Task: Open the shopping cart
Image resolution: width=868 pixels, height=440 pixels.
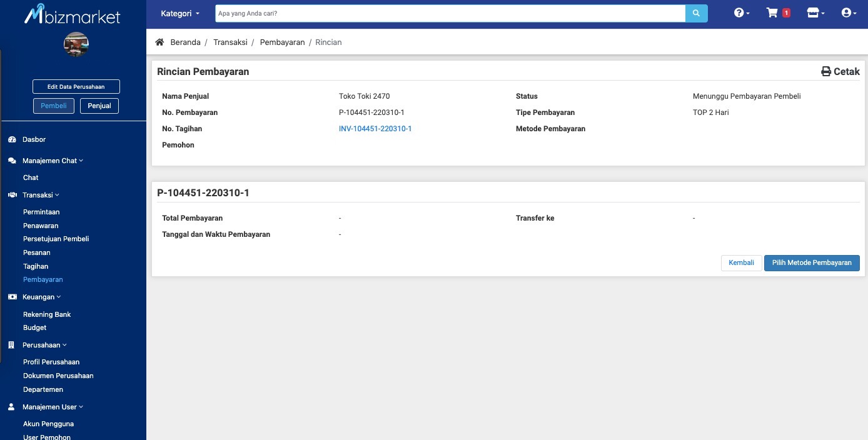Action: 773,13
